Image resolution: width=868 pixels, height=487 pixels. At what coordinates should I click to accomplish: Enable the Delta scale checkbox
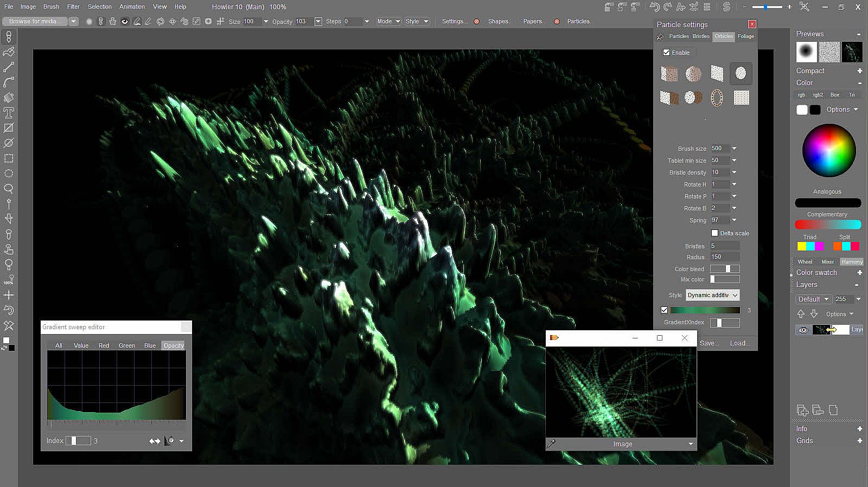pos(714,233)
